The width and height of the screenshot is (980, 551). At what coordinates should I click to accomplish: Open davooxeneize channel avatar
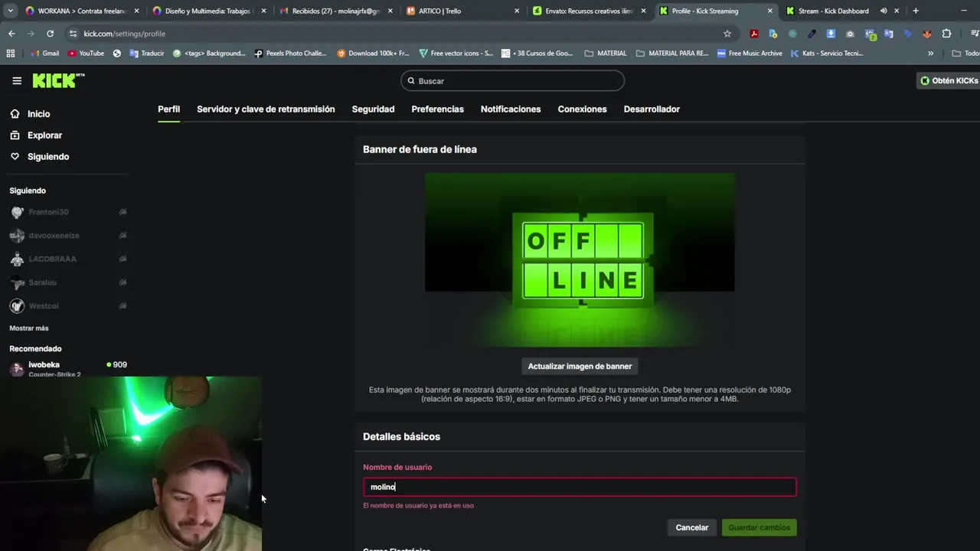tap(17, 236)
